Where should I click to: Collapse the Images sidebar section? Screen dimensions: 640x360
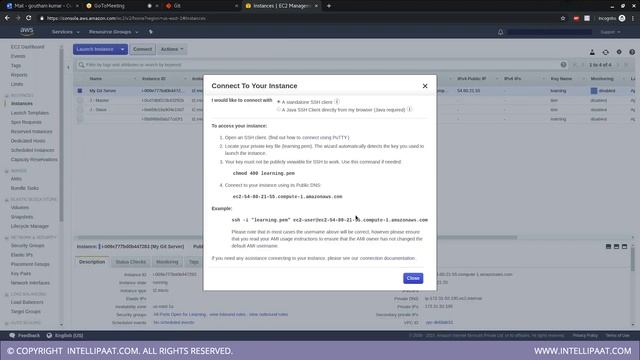tap(7, 171)
